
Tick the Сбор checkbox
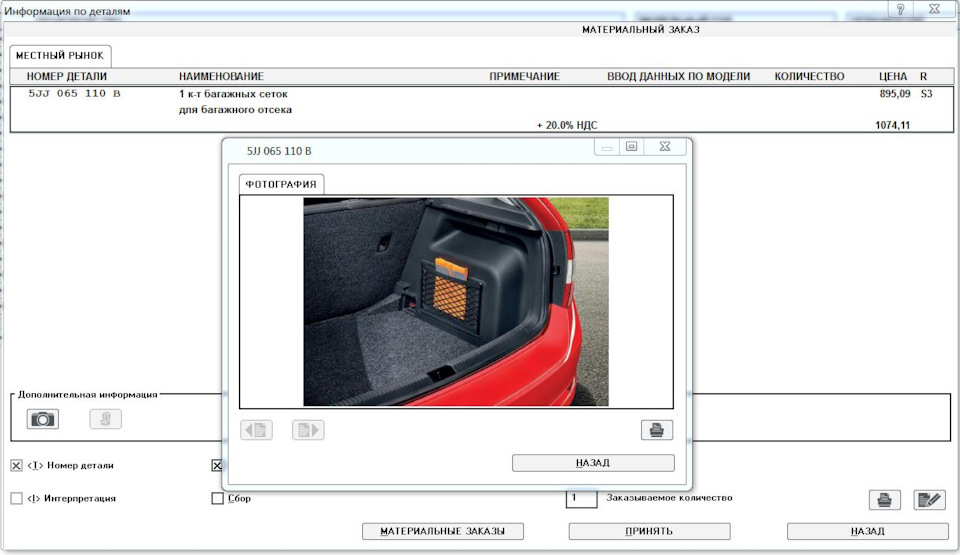(x=218, y=498)
